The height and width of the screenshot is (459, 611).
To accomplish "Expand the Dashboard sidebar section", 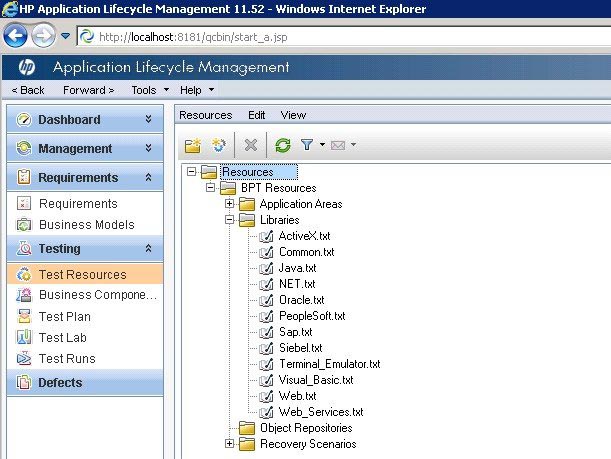I will [x=85, y=119].
